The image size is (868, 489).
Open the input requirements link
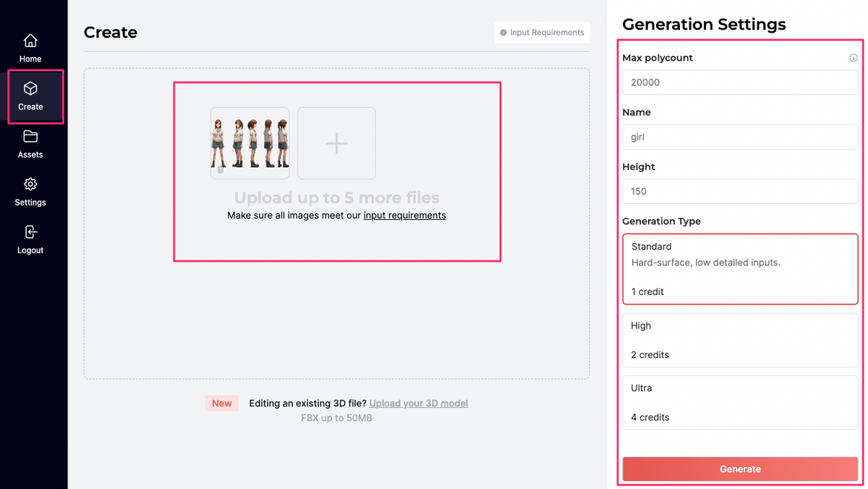point(404,215)
